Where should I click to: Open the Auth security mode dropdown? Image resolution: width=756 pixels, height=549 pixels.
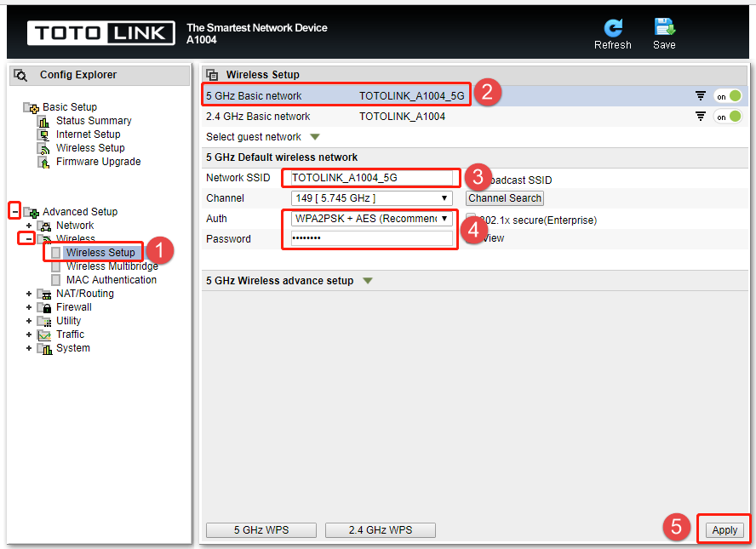(371, 219)
